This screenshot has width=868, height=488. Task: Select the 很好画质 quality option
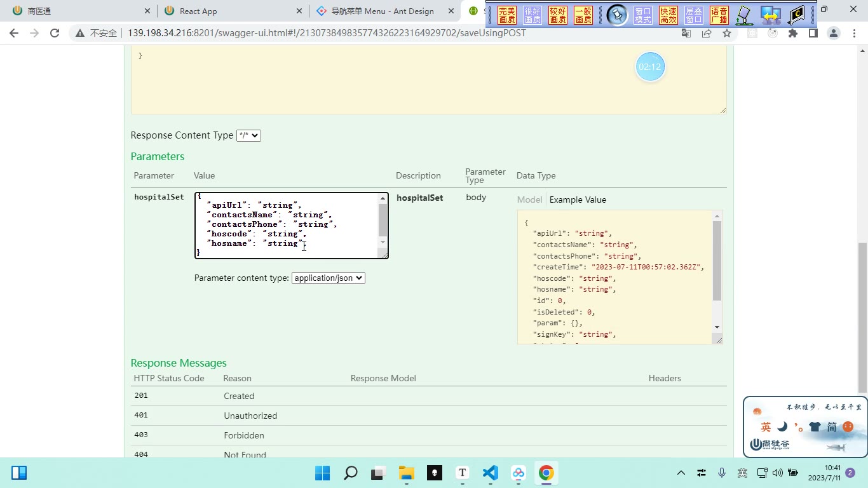click(532, 15)
